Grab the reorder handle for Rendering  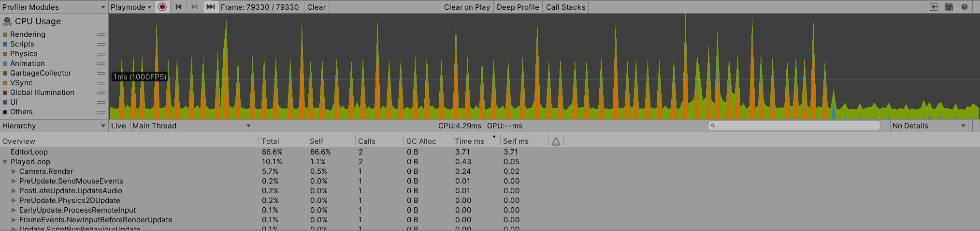click(101, 34)
